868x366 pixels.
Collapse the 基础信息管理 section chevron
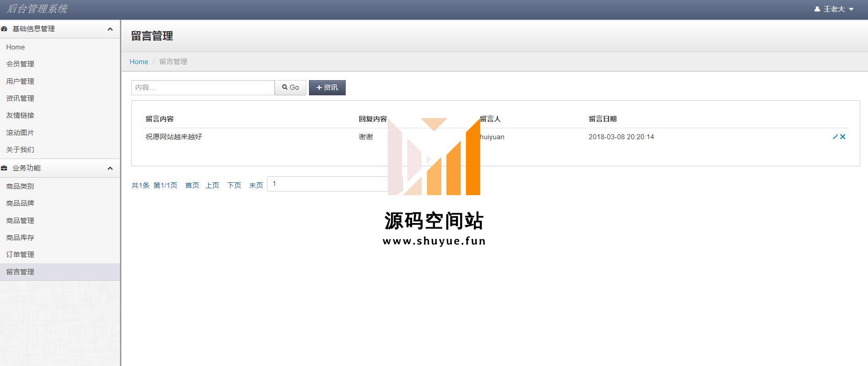110,29
